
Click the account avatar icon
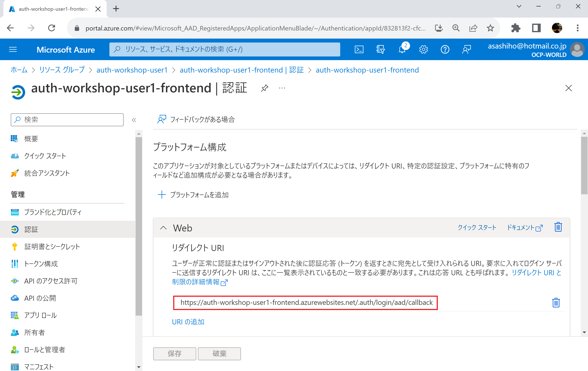tap(577, 49)
